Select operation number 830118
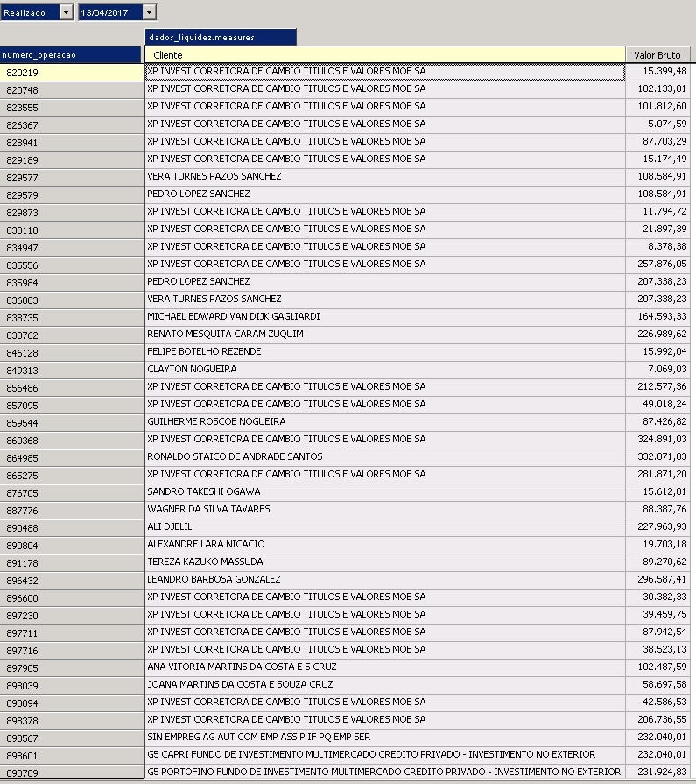The width and height of the screenshot is (696, 784). 72,230
